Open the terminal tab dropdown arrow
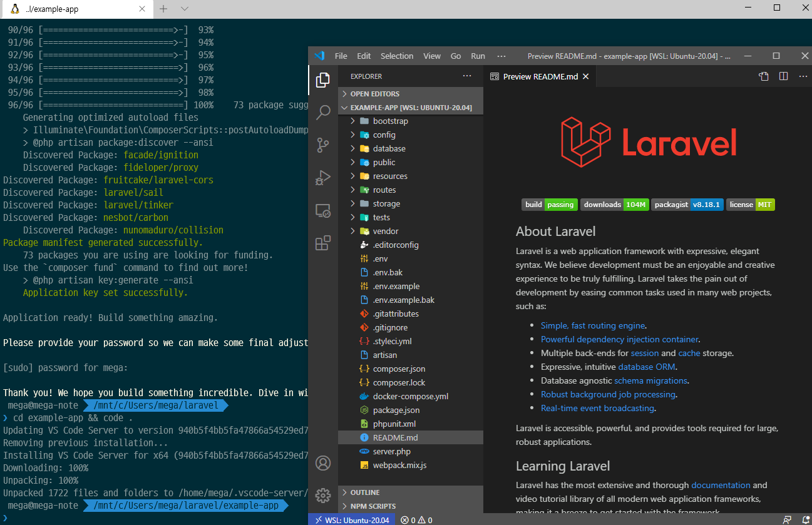This screenshot has height=525, width=812. (x=184, y=9)
